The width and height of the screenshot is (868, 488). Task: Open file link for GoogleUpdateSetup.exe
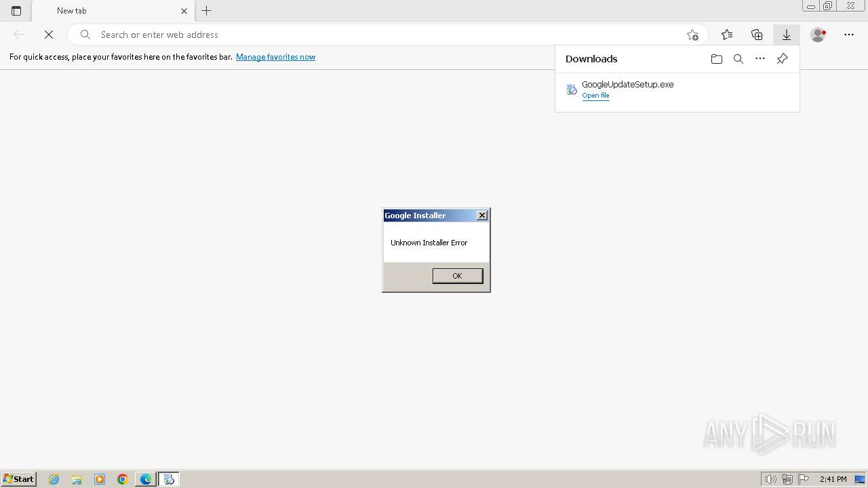tap(595, 96)
